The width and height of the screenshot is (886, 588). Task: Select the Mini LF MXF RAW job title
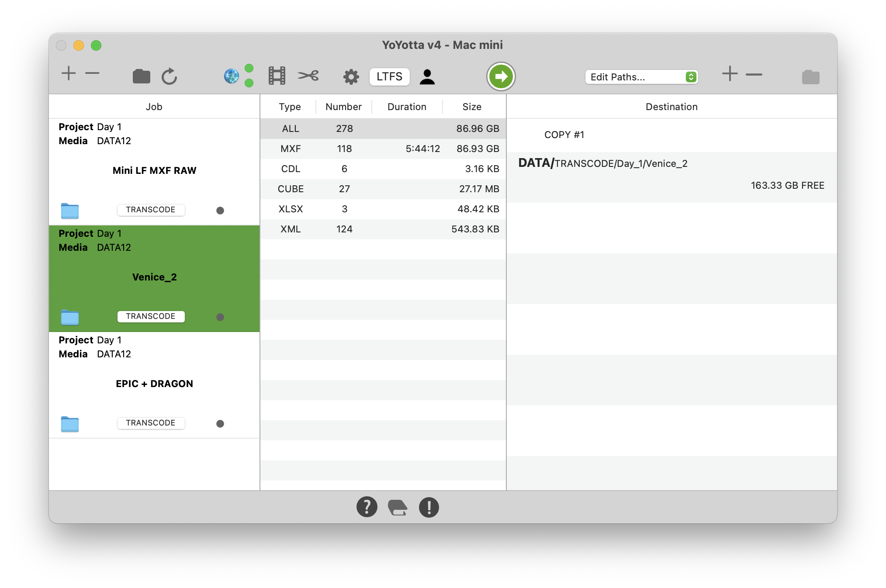pyautogui.click(x=154, y=170)
